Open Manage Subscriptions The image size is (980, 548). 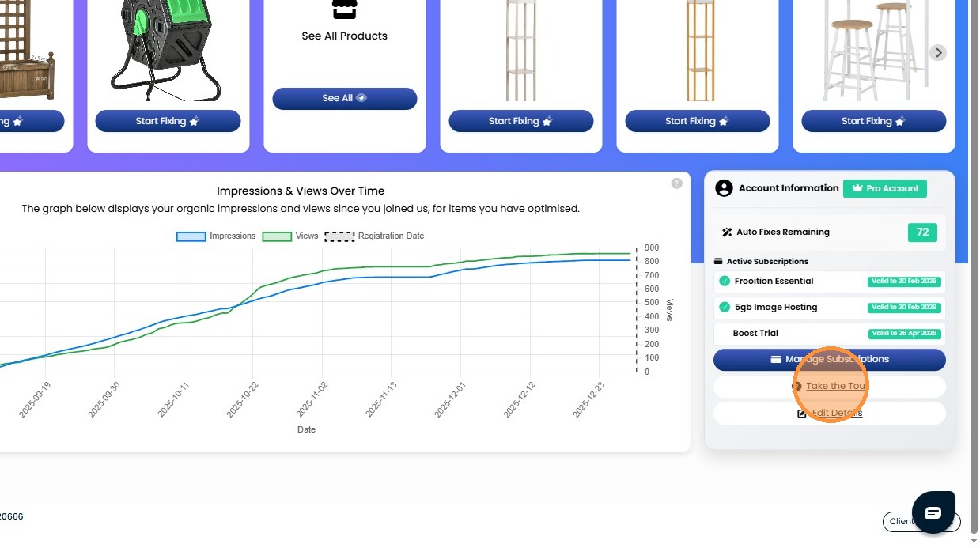tap(830, 360)
